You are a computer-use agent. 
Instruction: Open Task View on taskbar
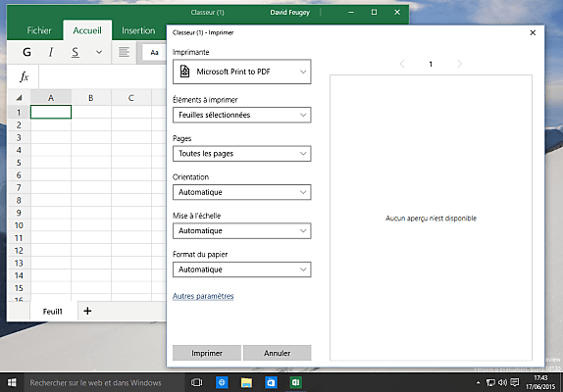tap(196, 382)
